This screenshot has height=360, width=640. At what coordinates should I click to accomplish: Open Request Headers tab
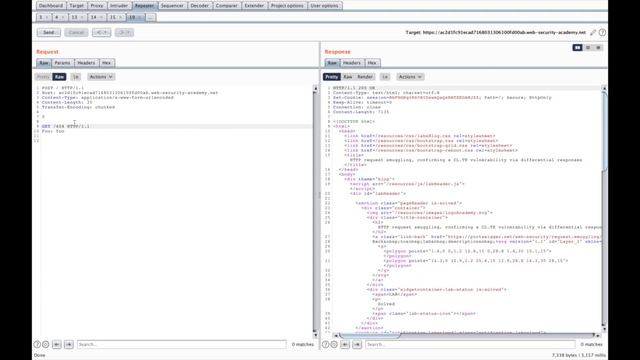coord(86,63)
